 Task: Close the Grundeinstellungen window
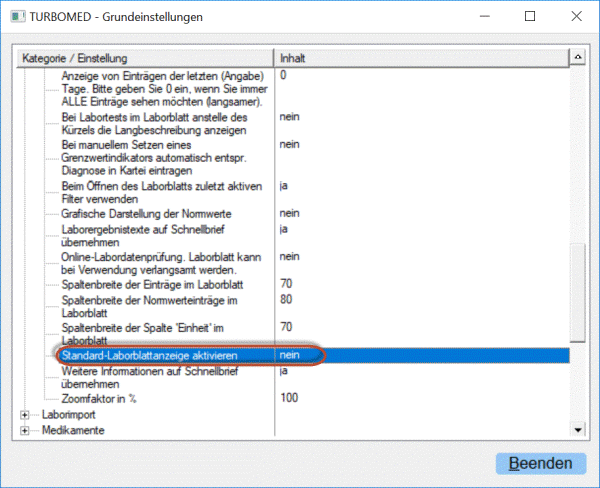click(577, 16)
